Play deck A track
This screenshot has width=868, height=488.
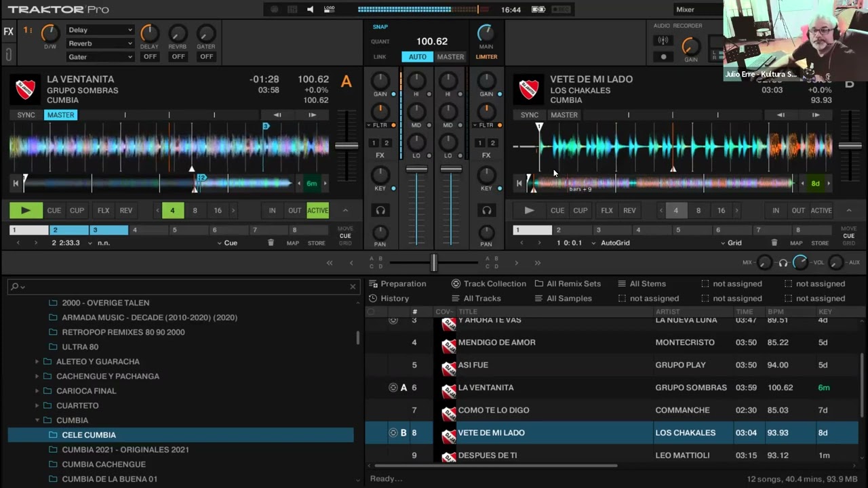pos(26,211)
